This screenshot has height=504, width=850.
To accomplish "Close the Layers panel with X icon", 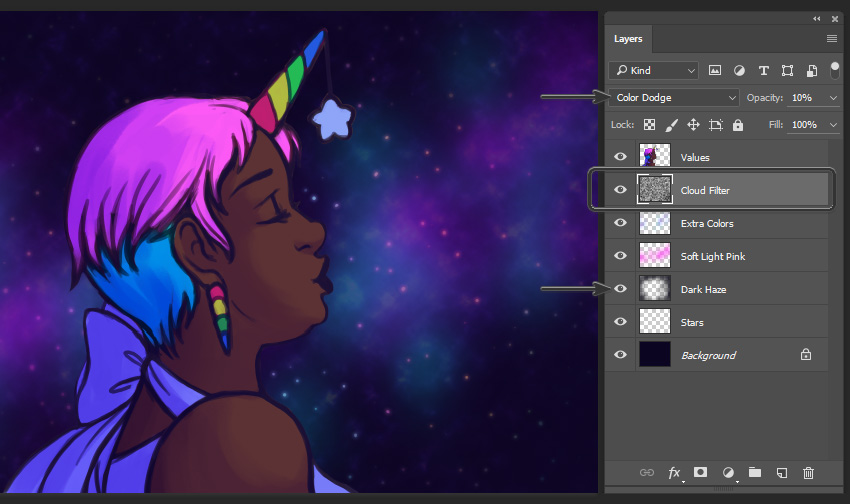I will pyautogui.click(x=835, y=19).
